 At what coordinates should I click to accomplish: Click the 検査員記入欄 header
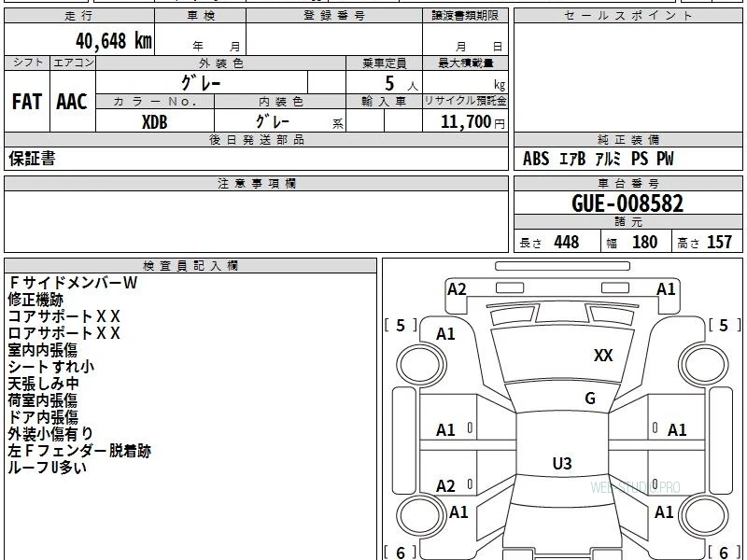click(x=190, y=266)
